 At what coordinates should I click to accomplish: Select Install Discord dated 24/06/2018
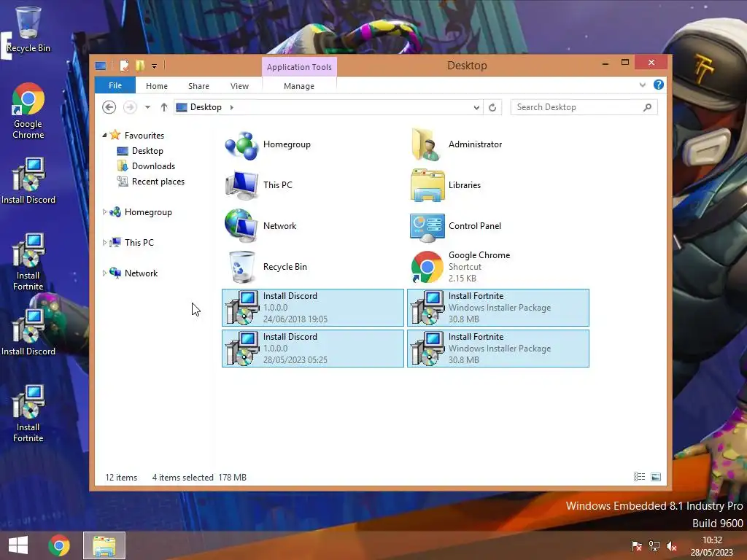[x=313, y=308]
